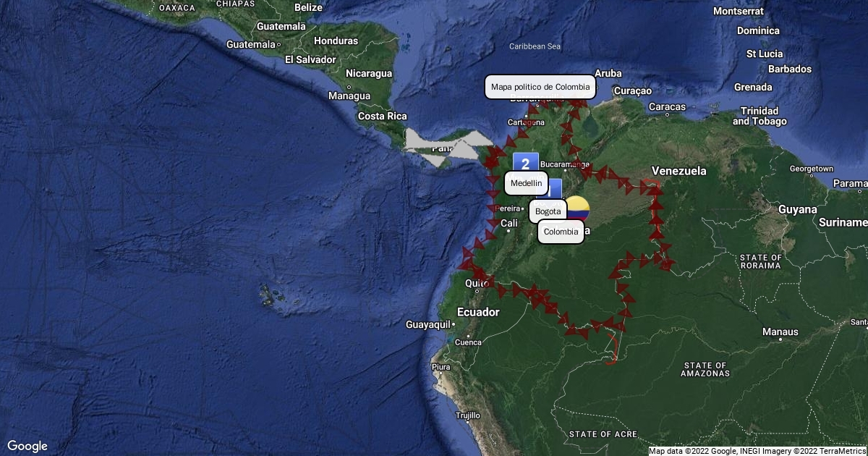The width and height of the screenshot is (868, 456).
Task: Open the Mapa politico de Colombia label
Action: tap(540, 87)
